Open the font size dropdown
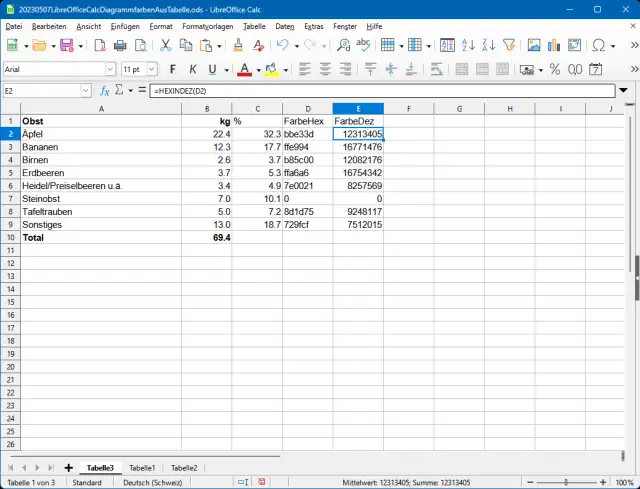This screenshot has height=489, width=640. pyautogui.click(x=154, y=69)
